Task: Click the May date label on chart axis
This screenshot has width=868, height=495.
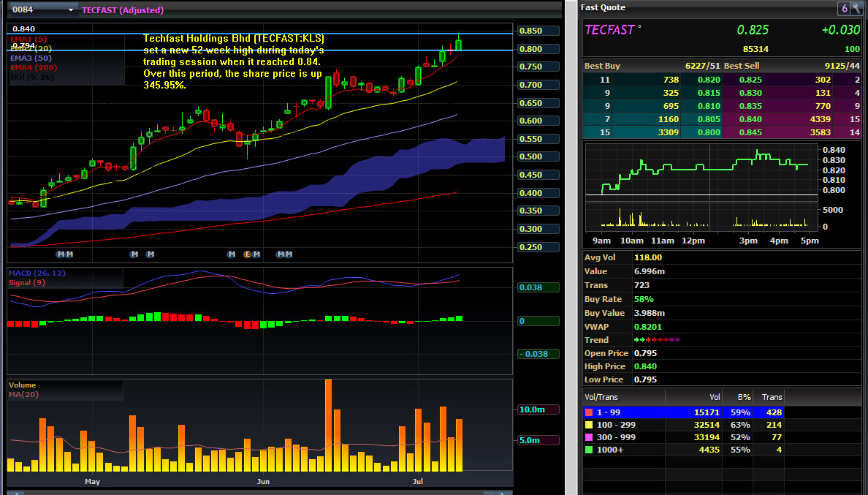Action: tap(93, 482)
